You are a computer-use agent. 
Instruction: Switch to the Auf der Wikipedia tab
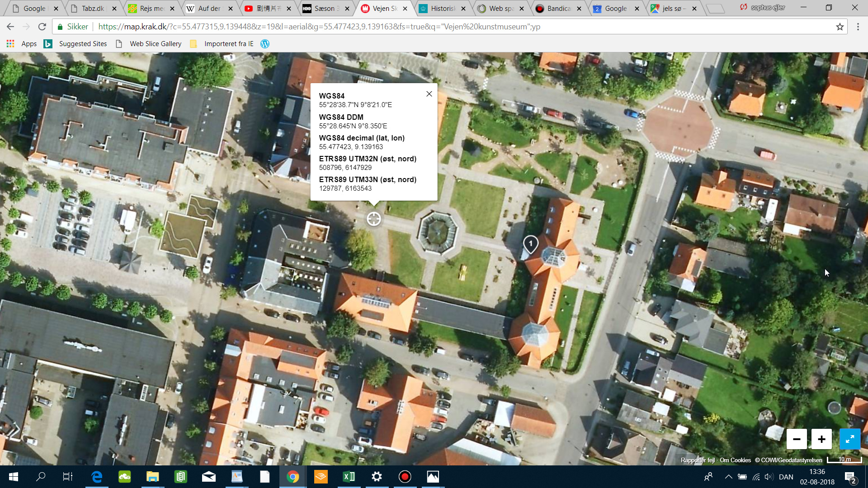[x=210, y=8]
